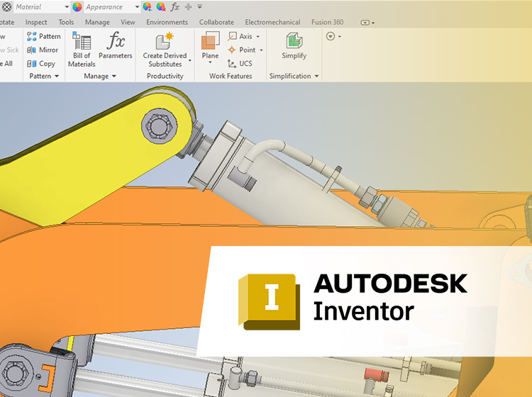Click Create Derived Substitutes icon
Viewport: 532px width, 397px height.
click(165, 42)
